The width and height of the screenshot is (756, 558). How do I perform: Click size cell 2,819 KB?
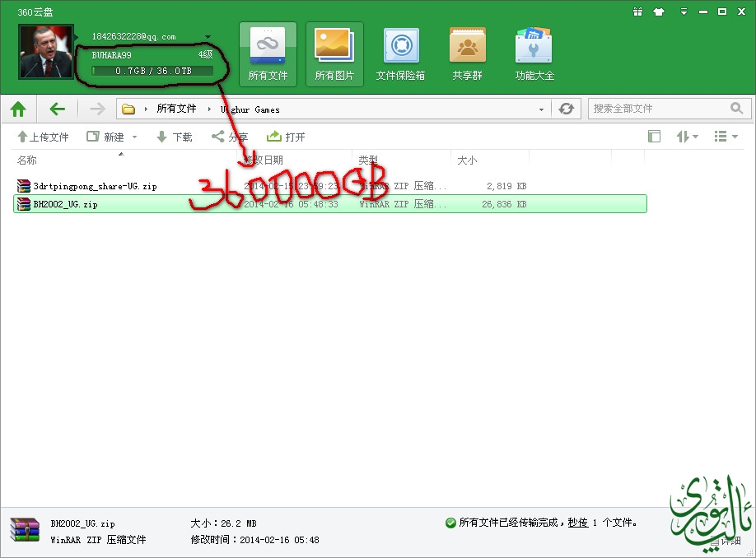click(506, 186)
